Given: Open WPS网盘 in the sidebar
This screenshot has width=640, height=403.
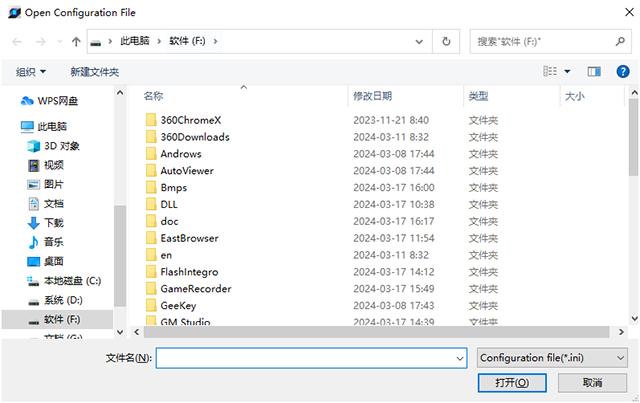Looking at the screenshot, I should coord(57,100).
